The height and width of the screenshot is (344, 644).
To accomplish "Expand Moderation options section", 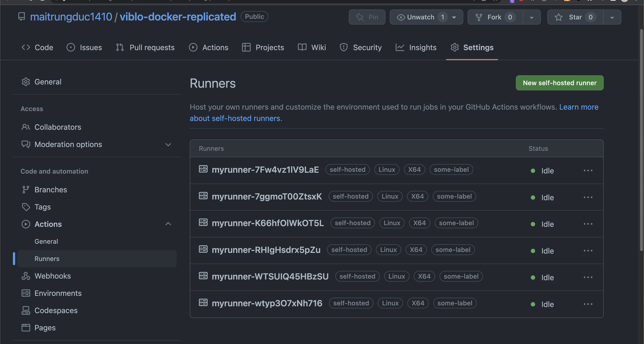I will (x=168, y=144).
